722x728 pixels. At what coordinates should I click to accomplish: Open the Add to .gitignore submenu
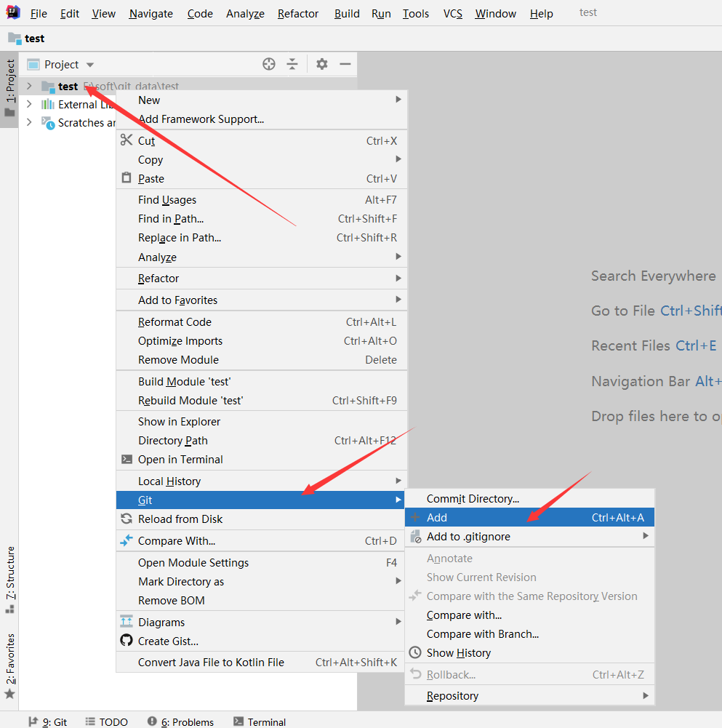coord(530,536)
